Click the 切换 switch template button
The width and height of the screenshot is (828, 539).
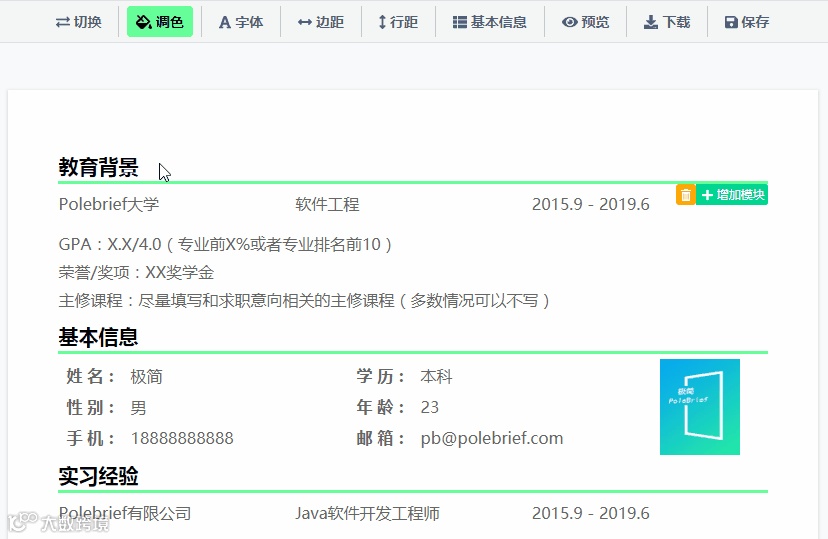(79, 22)
